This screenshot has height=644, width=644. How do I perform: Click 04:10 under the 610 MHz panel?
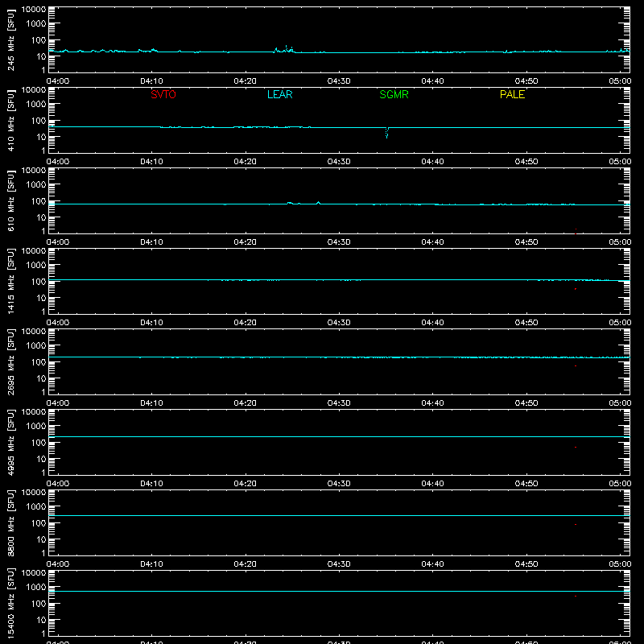coord(151,242)
